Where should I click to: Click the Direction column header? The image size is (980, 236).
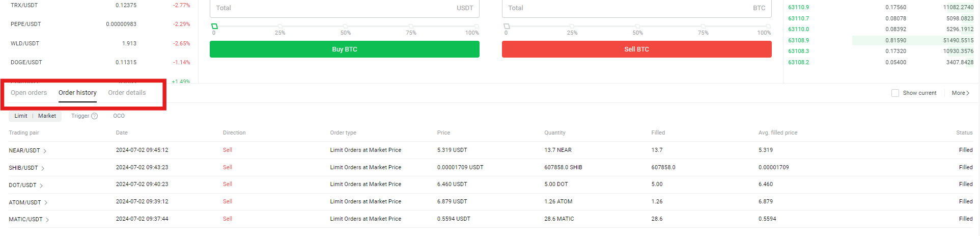point(234,133)
